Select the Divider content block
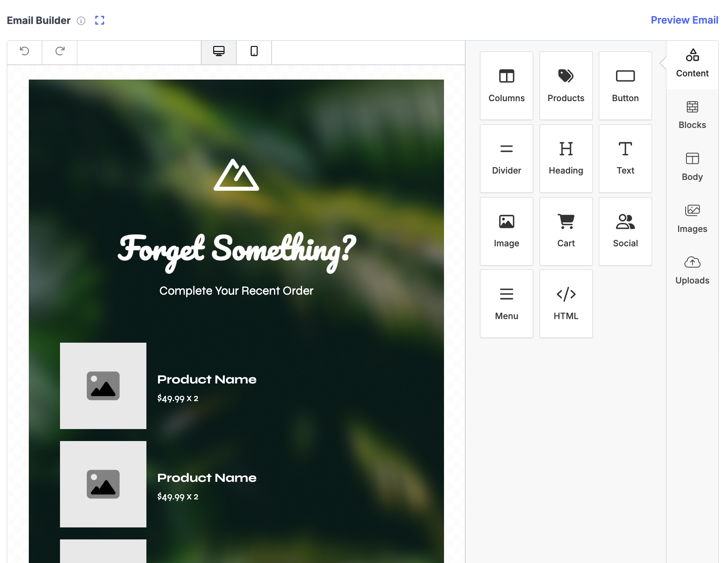 pyautogui.click(x=506, y=158)
